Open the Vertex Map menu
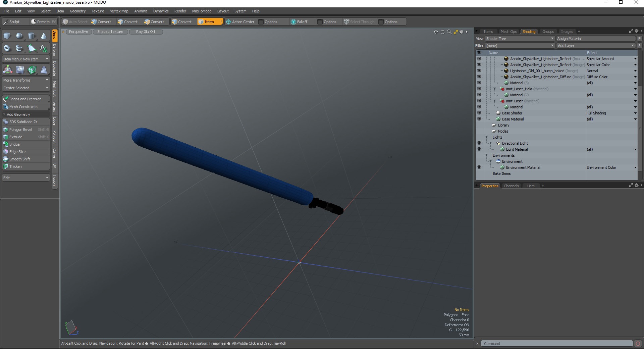 pyautogui.click(x=119, y=11)
